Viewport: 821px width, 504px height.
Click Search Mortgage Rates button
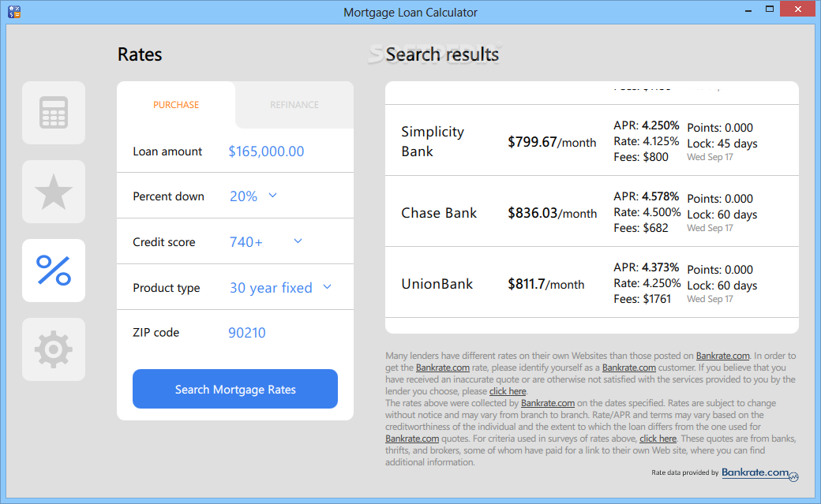click(x=235, y=389)
